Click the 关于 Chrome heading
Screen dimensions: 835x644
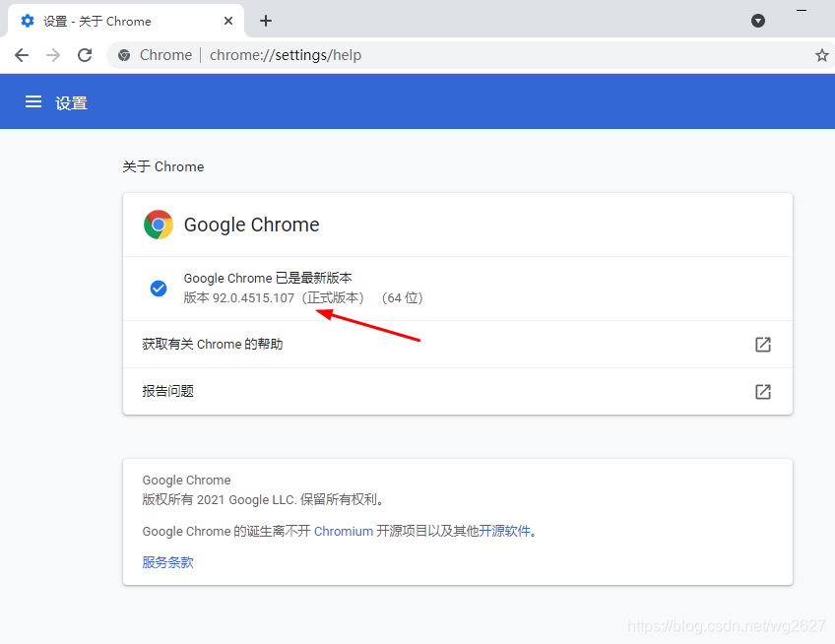(x=162, y=166)
